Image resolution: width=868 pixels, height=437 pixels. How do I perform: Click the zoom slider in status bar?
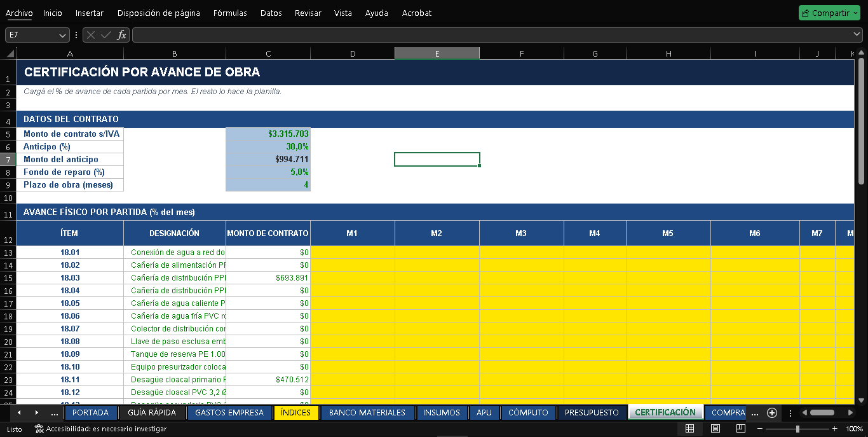[x=797, y=429]
